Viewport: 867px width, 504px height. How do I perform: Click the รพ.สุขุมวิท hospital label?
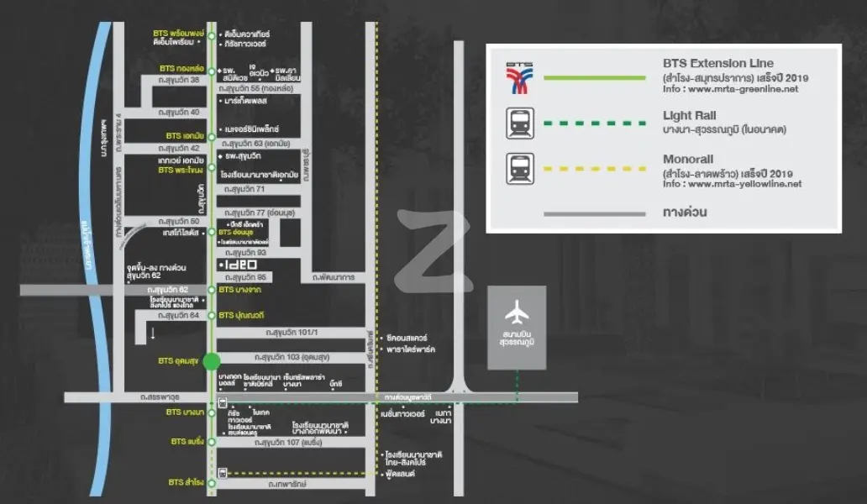243,156
